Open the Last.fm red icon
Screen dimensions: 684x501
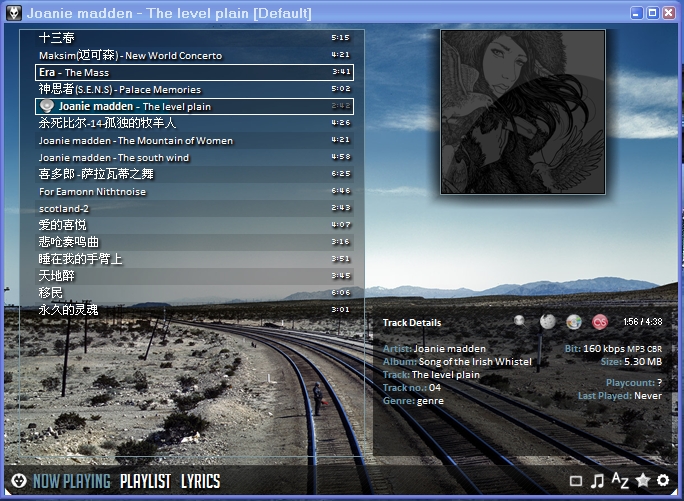(600, 322)
